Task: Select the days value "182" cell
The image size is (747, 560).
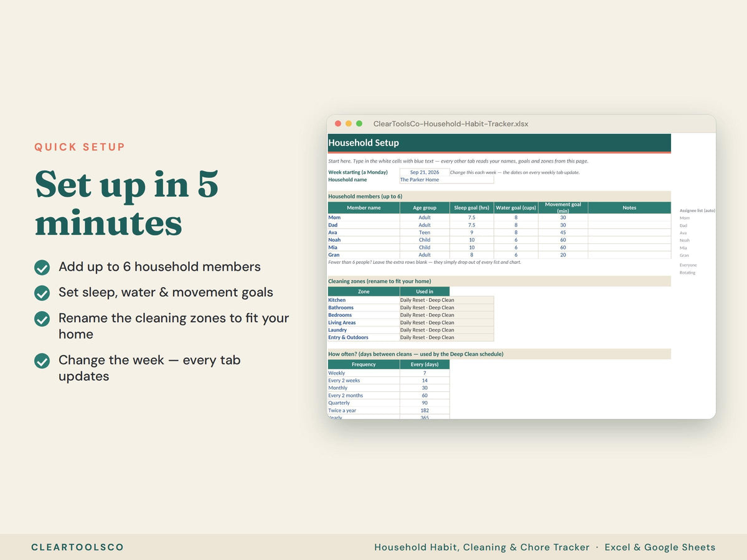Action: point(425,411)
